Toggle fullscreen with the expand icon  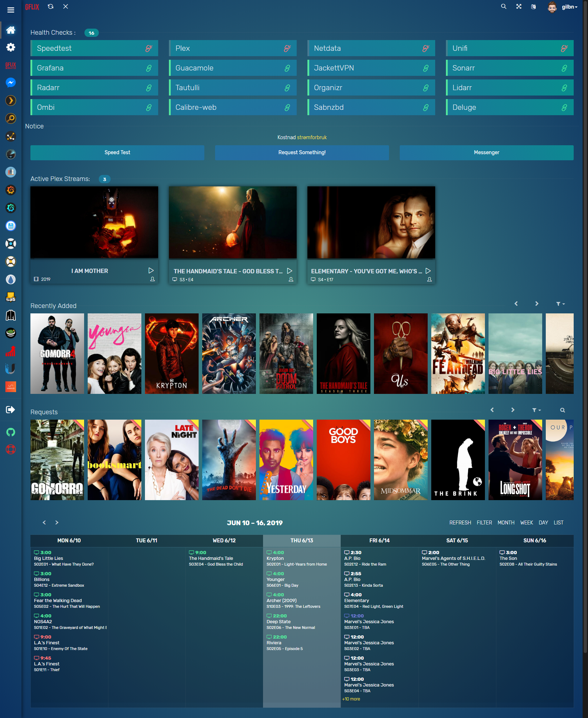519,6
